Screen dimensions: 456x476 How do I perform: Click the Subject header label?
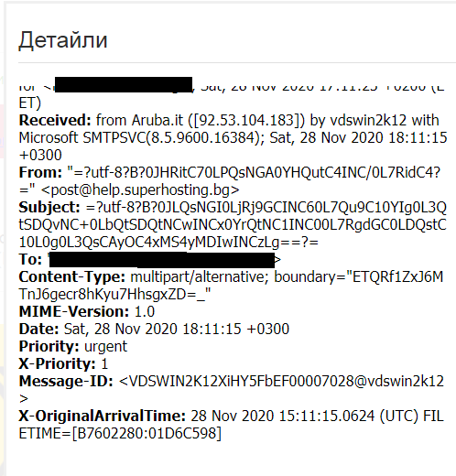pyautogui.click(x=49, y=208)
